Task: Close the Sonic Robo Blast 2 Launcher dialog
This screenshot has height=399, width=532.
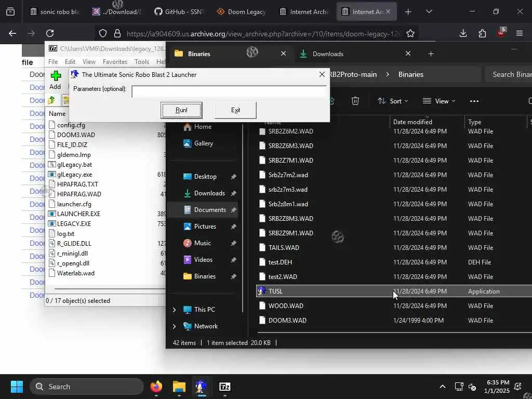Action: pyautogui.click(x=322, y=74)
